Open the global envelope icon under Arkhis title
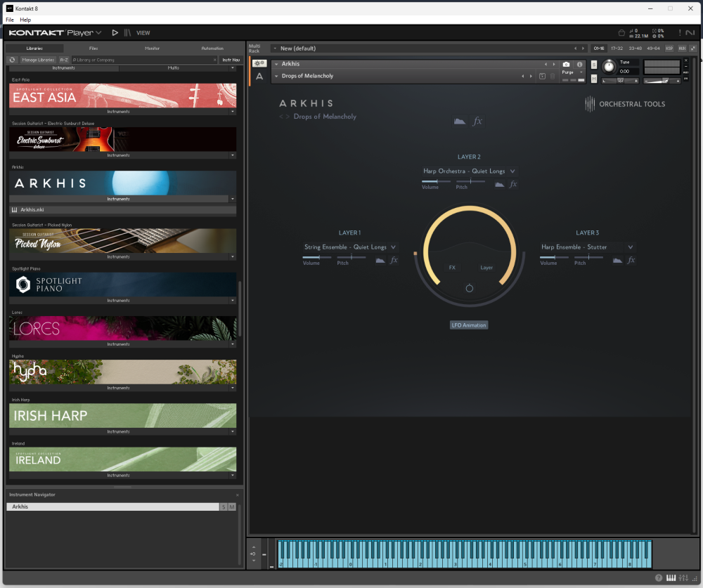The height and width of the screenshot is (588, 703). coord(460,122)
